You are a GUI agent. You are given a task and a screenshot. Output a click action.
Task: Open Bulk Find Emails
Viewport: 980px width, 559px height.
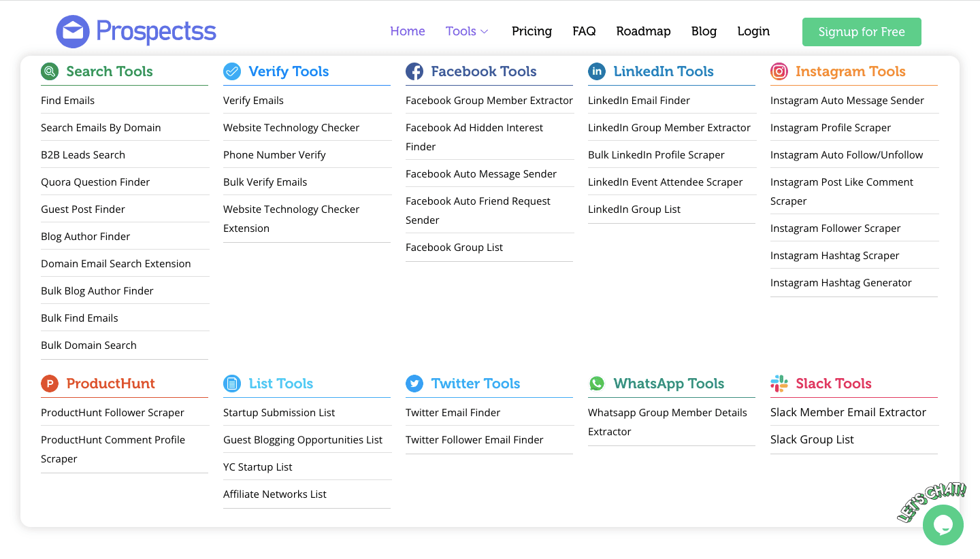point(80,318)
